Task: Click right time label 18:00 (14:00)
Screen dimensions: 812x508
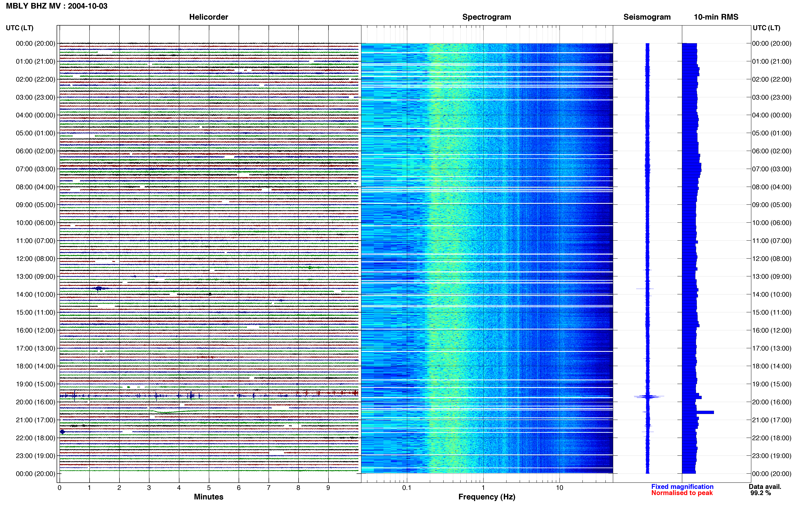Action: coord(772,366)
